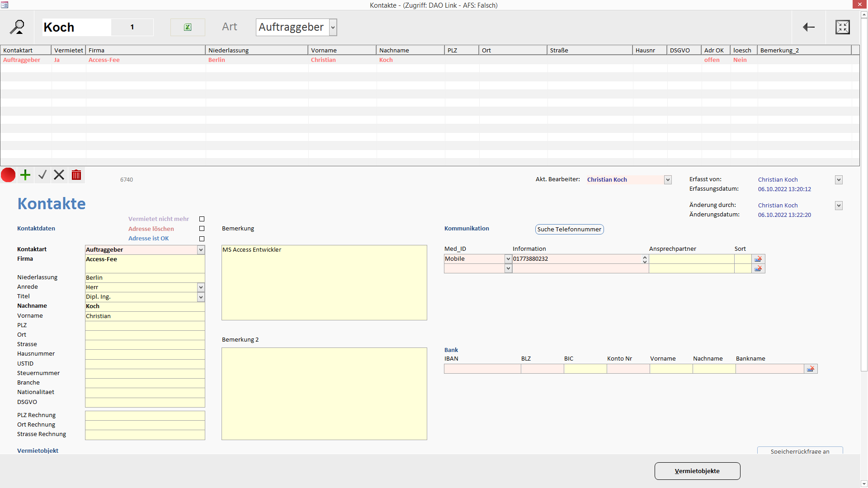Click the X cancel changes icon
Screen dimensions: 868x488
(59, 175)
